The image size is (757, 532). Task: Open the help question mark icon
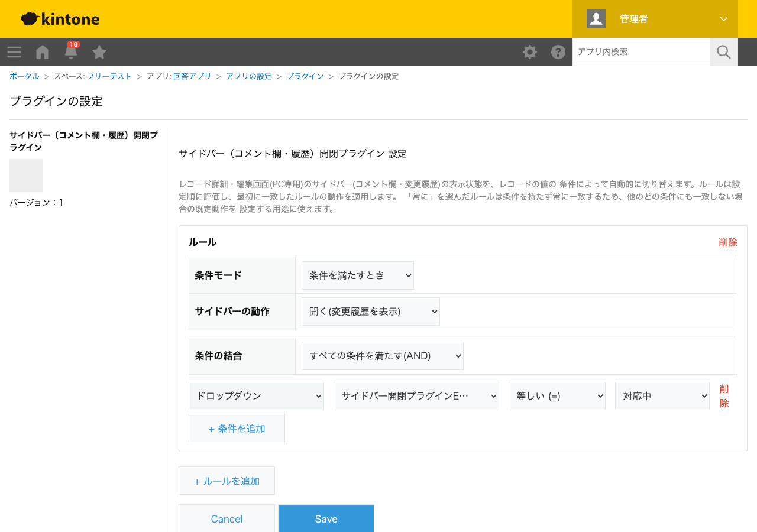pyautogui.click(x=558, y=52)
